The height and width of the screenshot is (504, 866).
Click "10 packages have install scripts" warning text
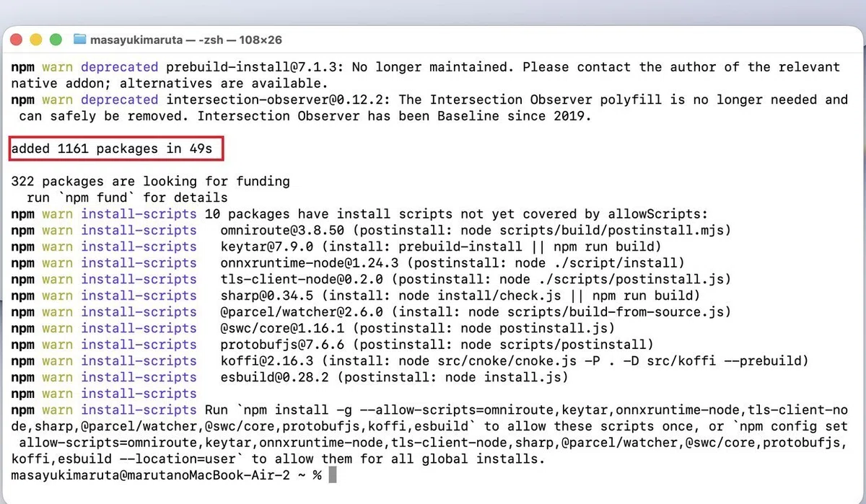pyautogui.click(x=324, y=214)
